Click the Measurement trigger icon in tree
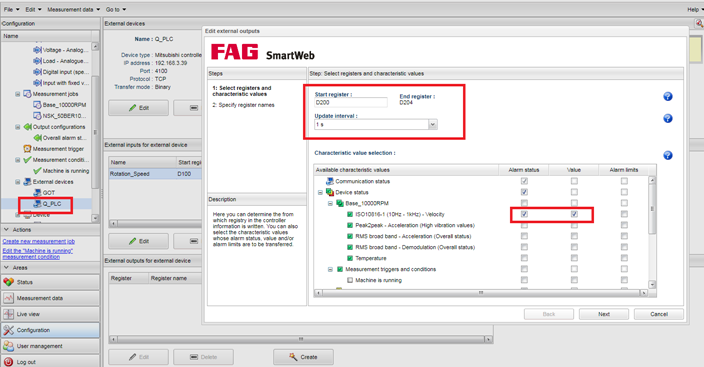The width and height of the screenshot is (704, 367). pyautogui.click(x=27, y=149)
